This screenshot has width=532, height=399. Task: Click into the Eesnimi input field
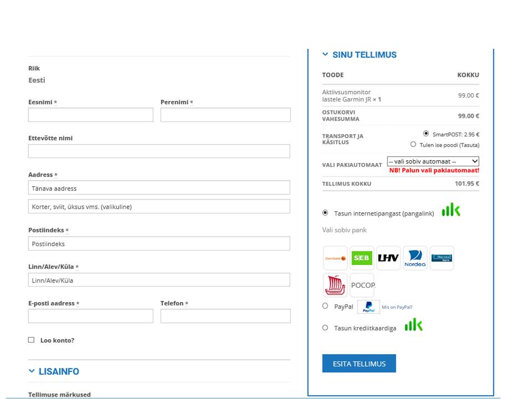(90, 115)
